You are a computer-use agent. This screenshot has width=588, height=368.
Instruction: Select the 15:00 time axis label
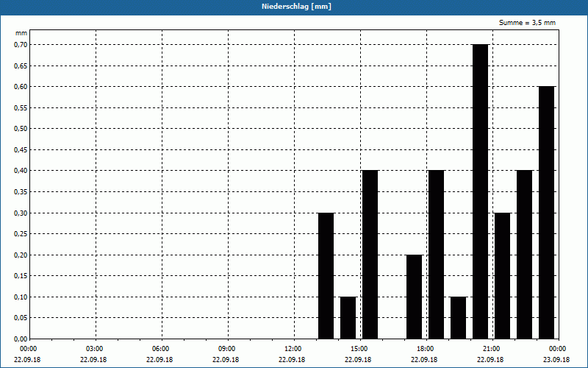(x=359, y=349)
